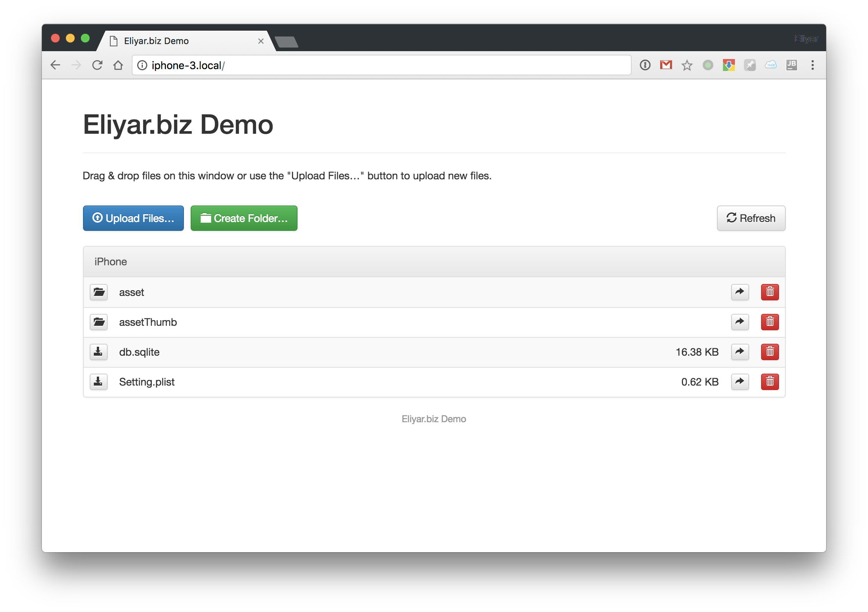Open the JB extension icon
Image resolution: width=868 pixels, height=612 pixels.
pos(791,65)
